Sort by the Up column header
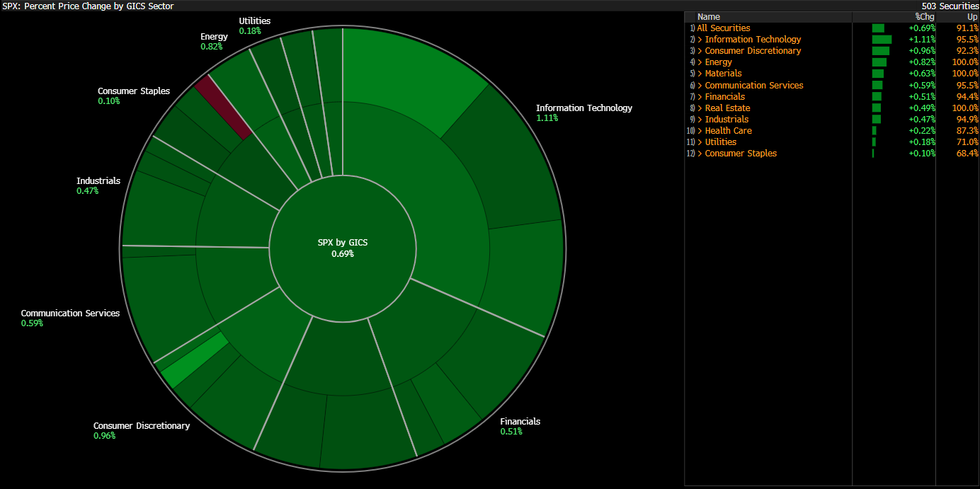The height and width of the screenshot is (489, 980). pyautogui.click(x=972, y=17)
